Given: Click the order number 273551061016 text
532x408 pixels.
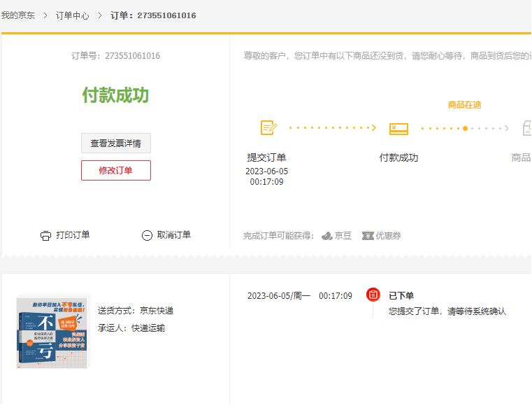Looking at the screenshot, I should coord(132,56).
